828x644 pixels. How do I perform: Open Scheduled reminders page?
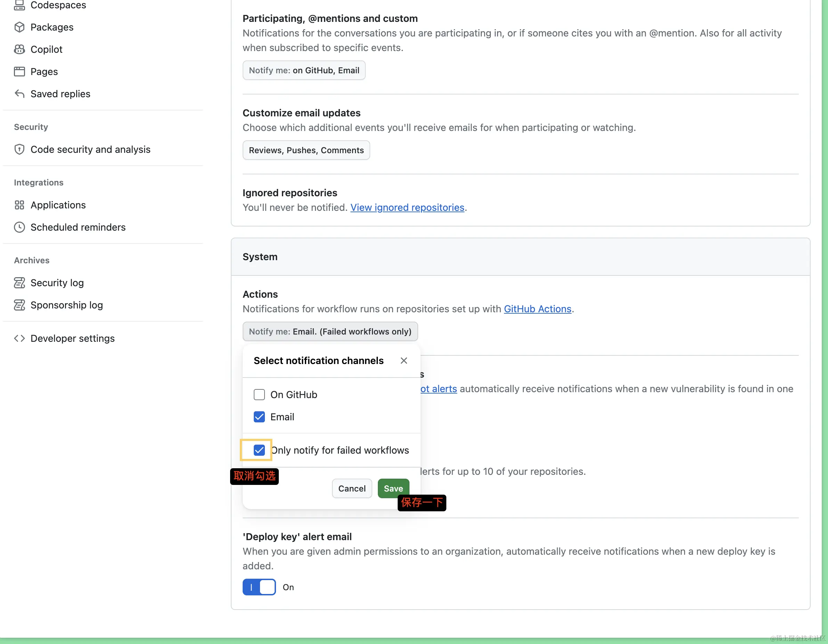[78, 227]
